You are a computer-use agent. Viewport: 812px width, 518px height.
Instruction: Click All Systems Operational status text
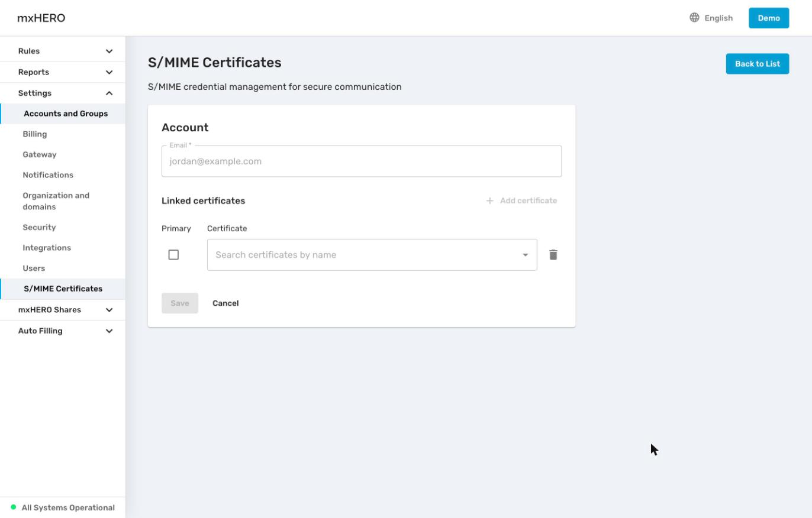point(68,507)
